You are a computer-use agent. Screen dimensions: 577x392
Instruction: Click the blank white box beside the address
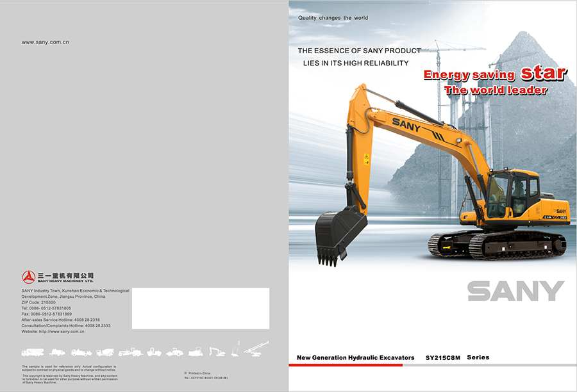(x=201, y=309)
